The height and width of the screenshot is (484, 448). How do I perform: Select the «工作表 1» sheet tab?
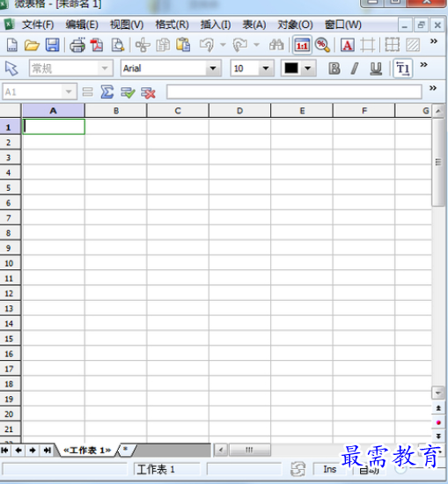coord(87,450)
